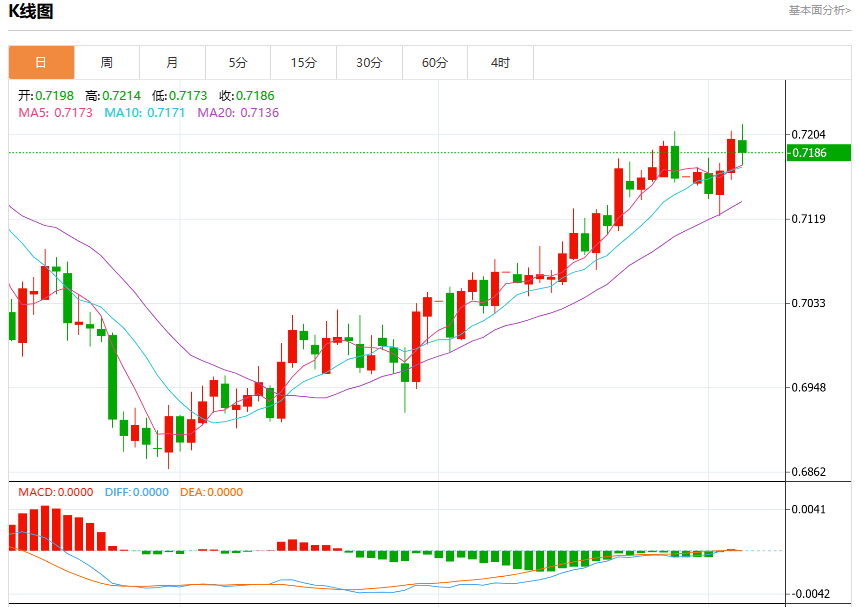Click the K线图 chart title
Screen dimensions: 860x607
click(x=31, y=12)
